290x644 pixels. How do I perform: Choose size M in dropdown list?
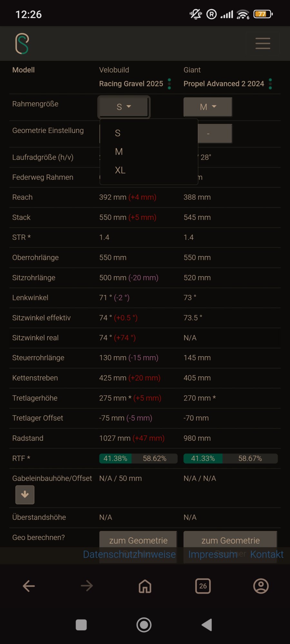click(119, 152)
